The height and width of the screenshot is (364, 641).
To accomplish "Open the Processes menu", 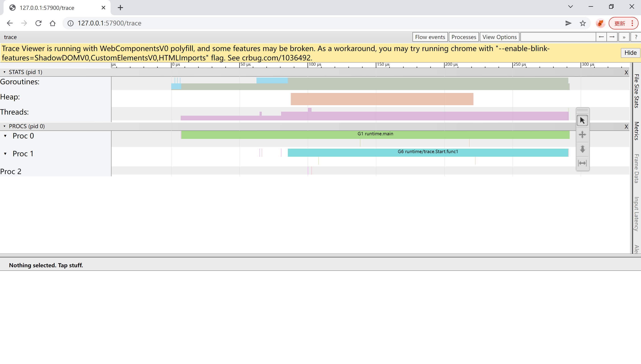I will coord(464,37).
